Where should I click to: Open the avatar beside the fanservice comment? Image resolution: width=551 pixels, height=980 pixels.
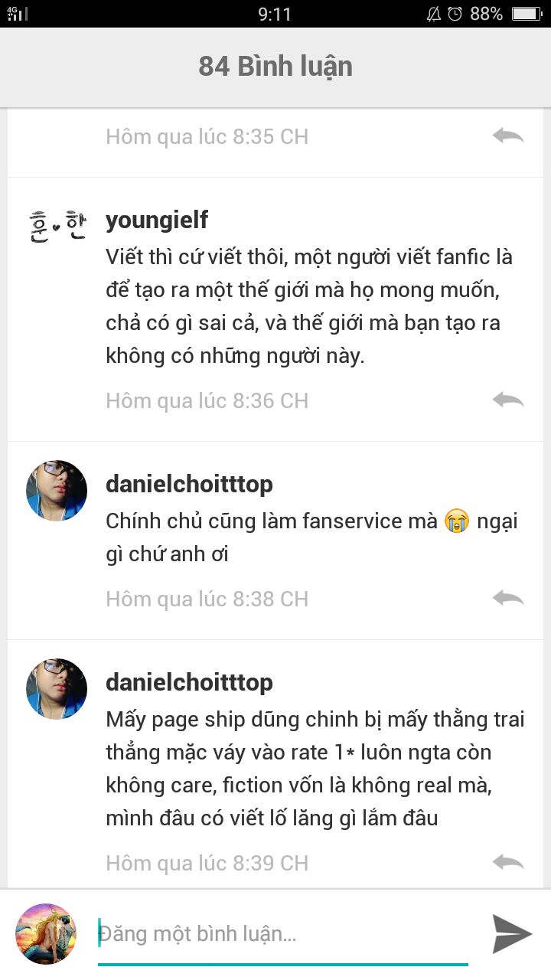coord(57,491)
